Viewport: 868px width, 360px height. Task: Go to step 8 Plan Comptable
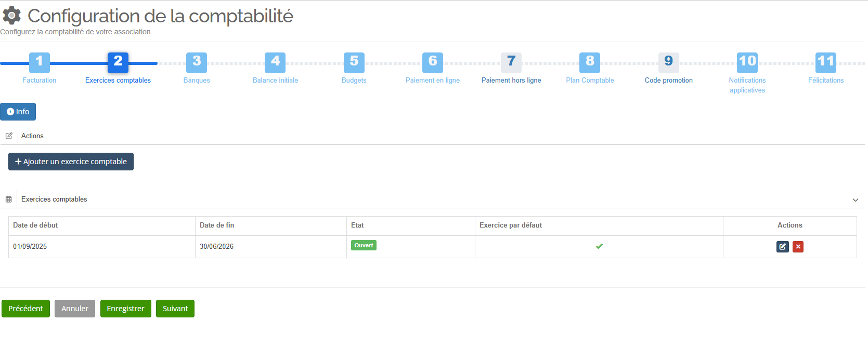coord(590,62)
